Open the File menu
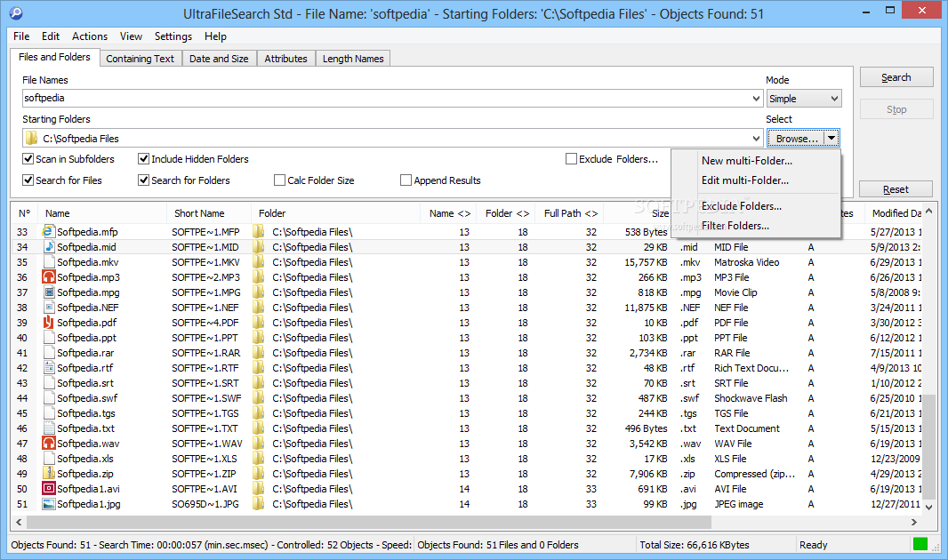This screenshot has width=948, height=560. 21,36
